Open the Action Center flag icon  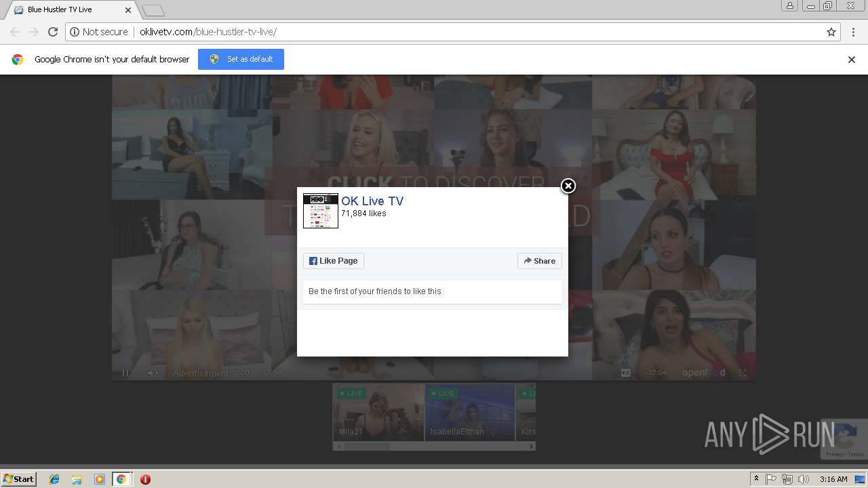click(771, 479)
